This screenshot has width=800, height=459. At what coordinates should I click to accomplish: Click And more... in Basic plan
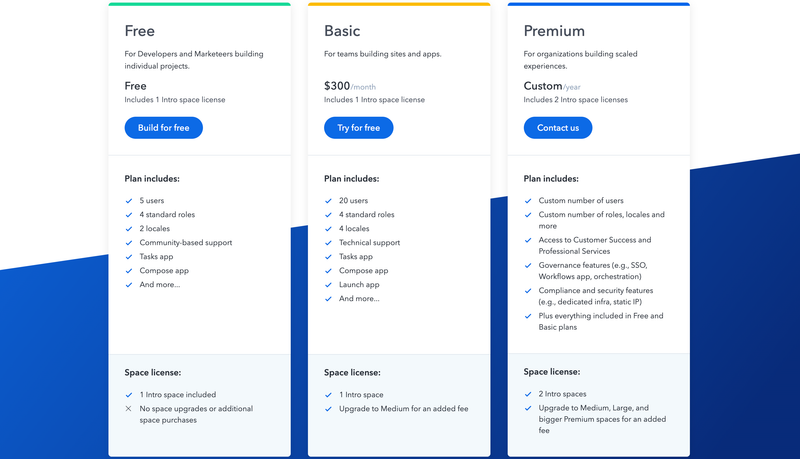[x=359, y=298]
